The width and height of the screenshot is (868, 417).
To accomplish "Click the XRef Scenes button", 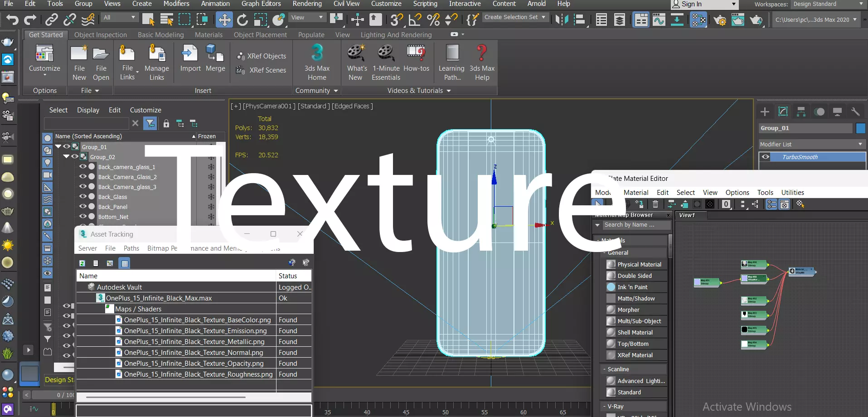I will (x=262, y=70).
